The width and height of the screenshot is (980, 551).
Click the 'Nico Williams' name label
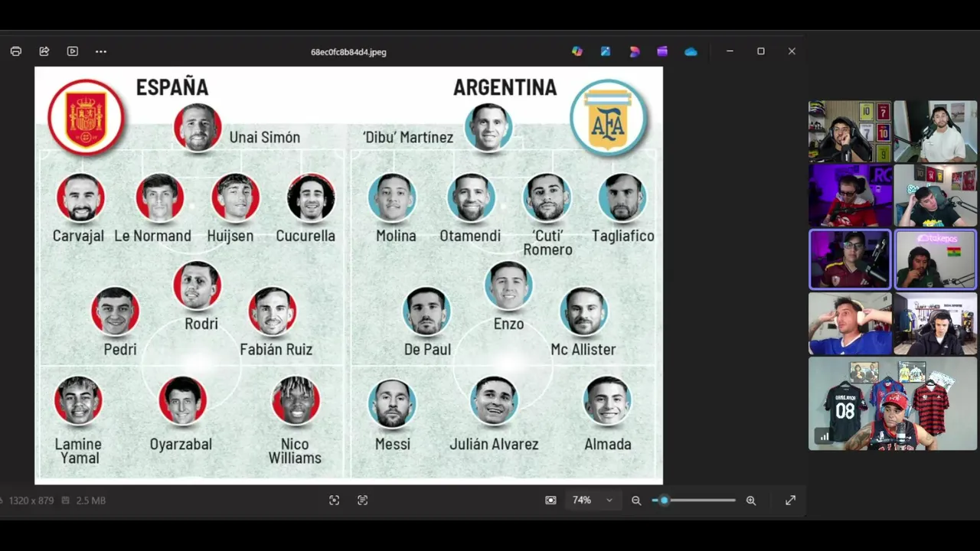pyautogui.click(x=295, y=451)
